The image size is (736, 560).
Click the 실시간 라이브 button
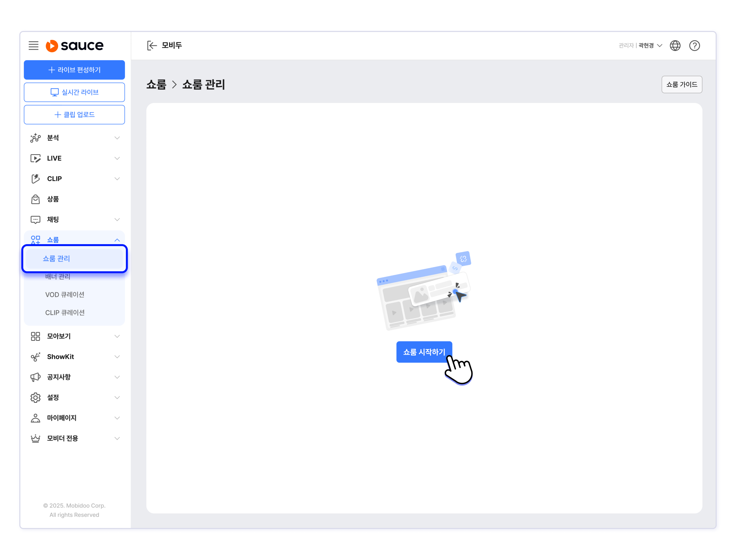tap(74, 92)
